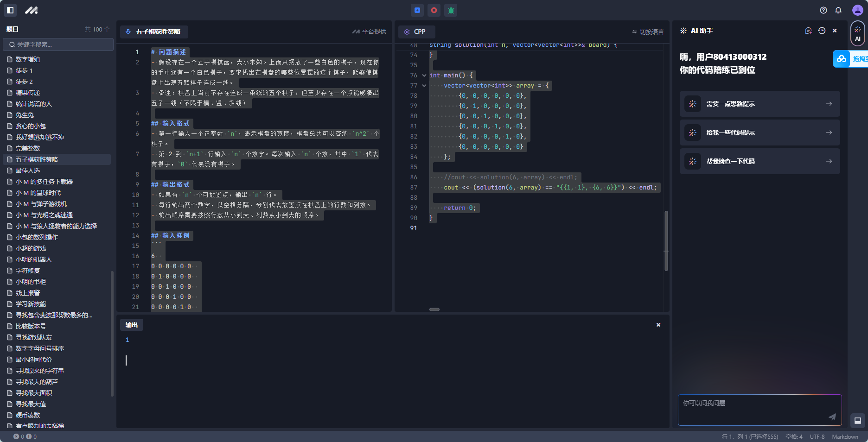The width and height of the screenshot is (868, 442).
Task: Open the user avatar menu
Action: click(x=857, y=10)
